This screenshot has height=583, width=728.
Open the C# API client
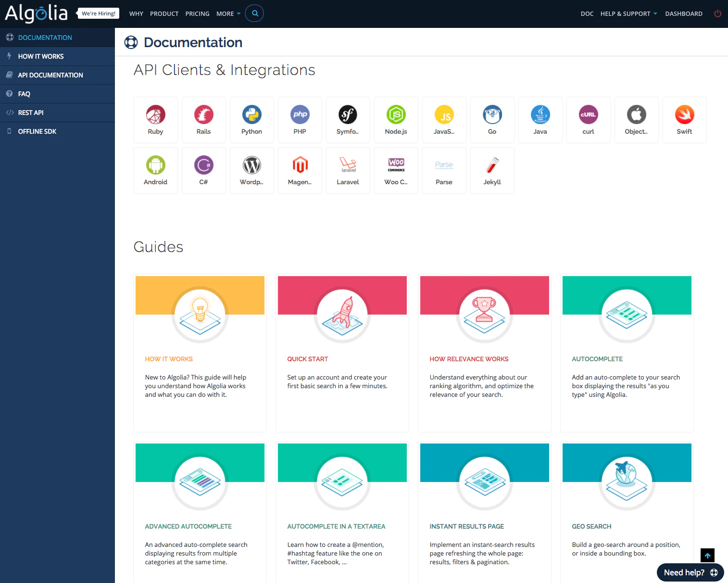tap(203, 170)
